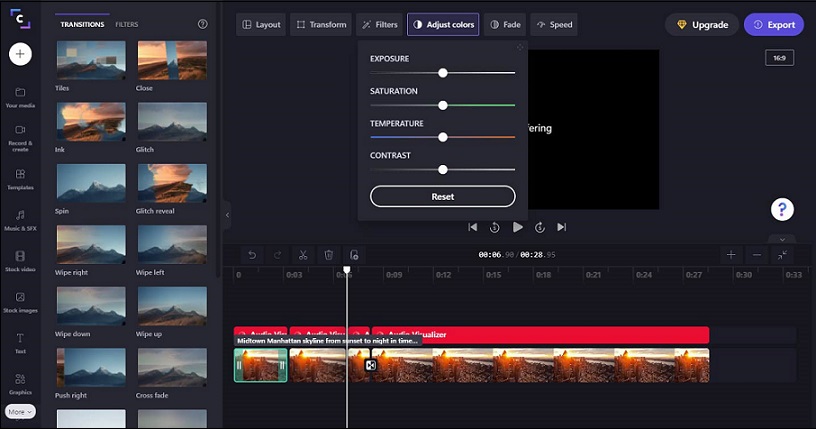The height and width of the screenshot is (429, 816).
Task: Rewind five seconds
Action: [494, 227]
